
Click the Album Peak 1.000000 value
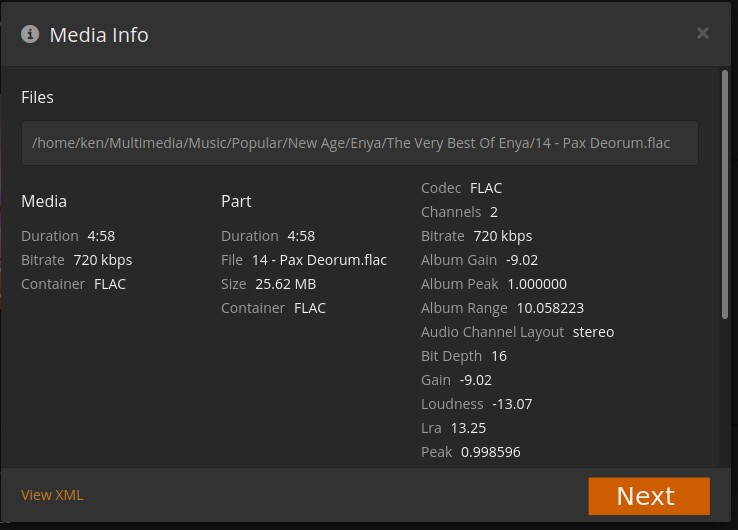coord(537,284)
